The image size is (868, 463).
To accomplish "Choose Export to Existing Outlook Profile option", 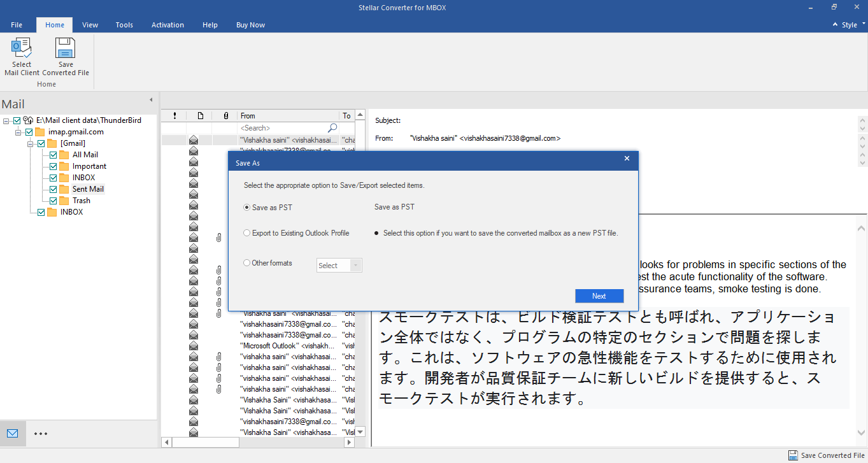I will click(247, 233).
